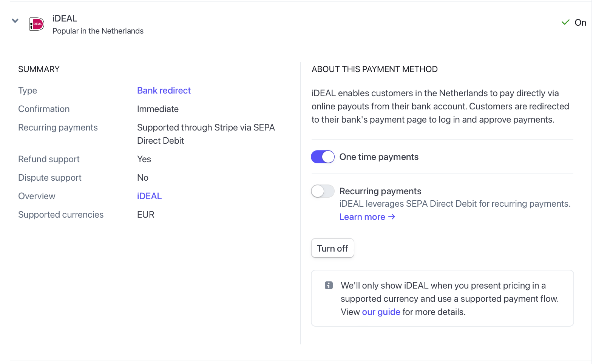
Task: Click the "Popular in the Netherlands" subtitle
Action: tap(98, 31)
